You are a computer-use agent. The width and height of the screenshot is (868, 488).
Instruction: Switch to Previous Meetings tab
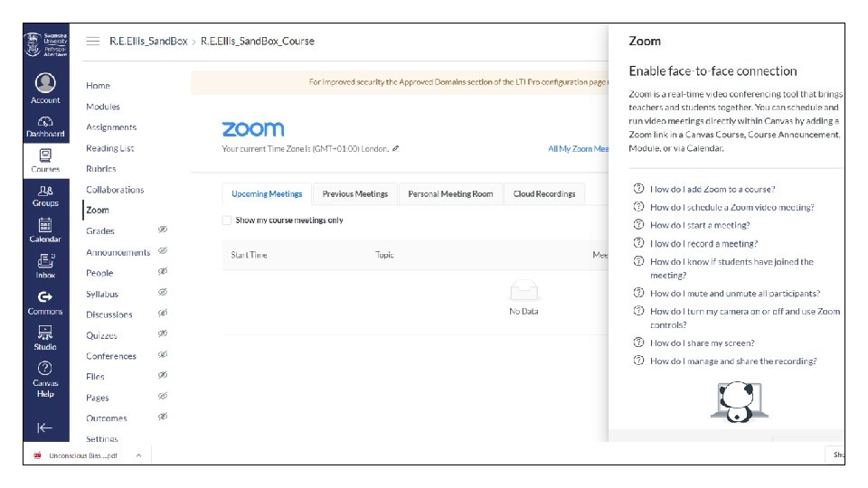354,193
